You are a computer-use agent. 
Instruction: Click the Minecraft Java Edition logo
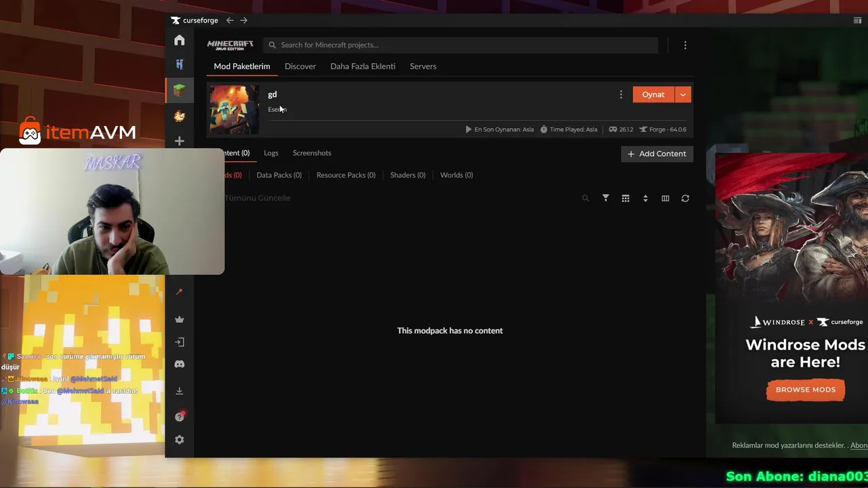(x=230, y=45)
